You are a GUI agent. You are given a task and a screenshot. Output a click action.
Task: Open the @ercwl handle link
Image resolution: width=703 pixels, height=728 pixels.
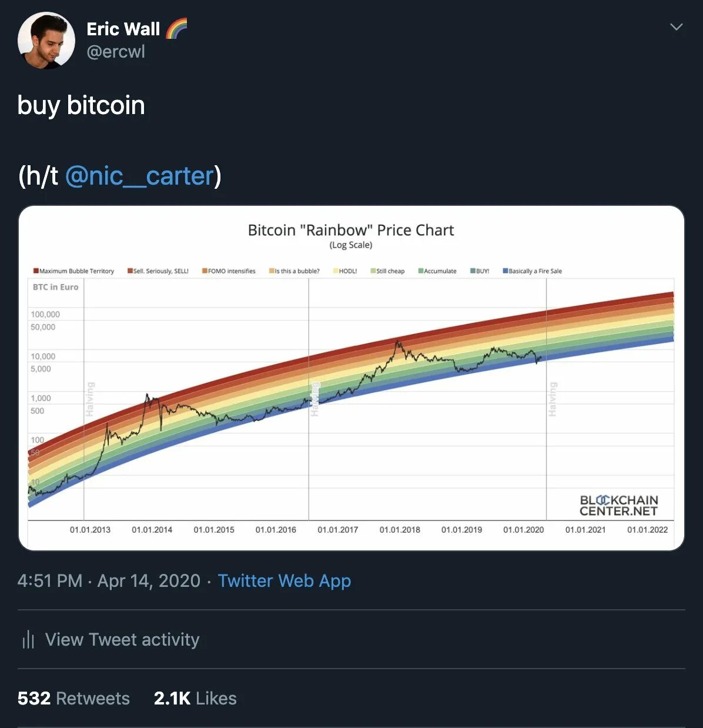pos(116,52)
